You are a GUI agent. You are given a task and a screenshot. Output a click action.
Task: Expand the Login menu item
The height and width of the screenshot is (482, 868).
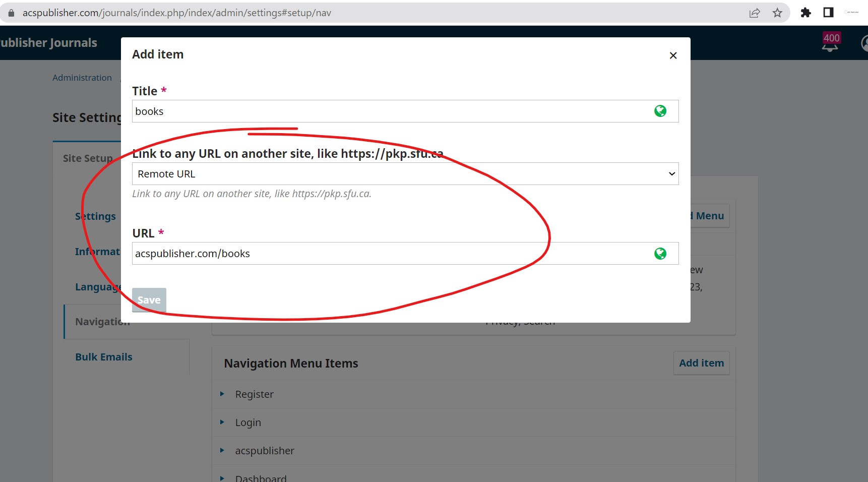[x=222, y=422]
